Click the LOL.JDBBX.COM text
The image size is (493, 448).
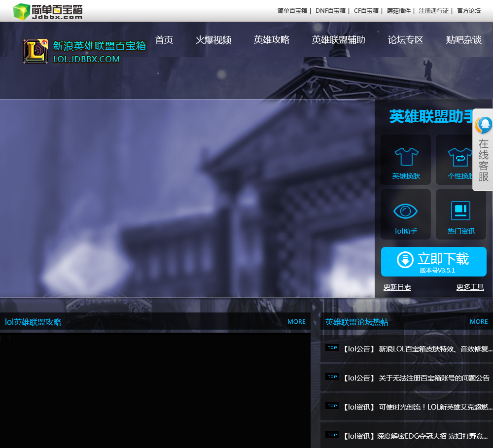(x=86, y=59)
